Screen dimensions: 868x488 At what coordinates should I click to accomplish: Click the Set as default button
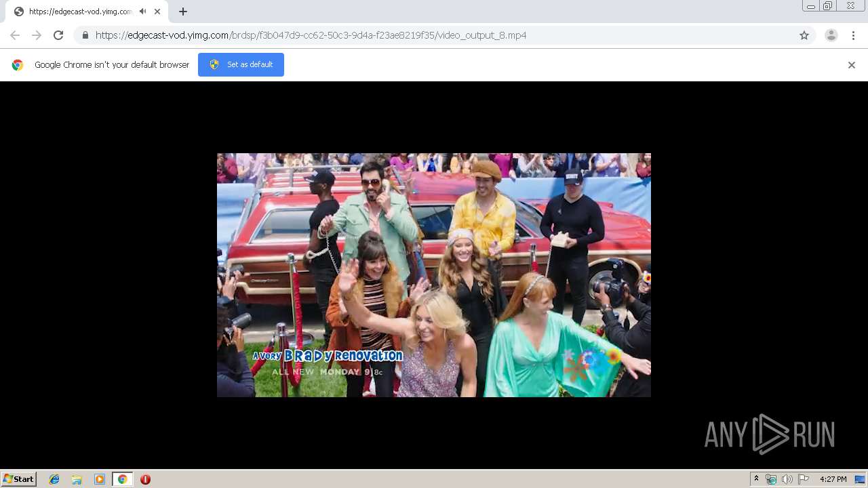[241, 64]
